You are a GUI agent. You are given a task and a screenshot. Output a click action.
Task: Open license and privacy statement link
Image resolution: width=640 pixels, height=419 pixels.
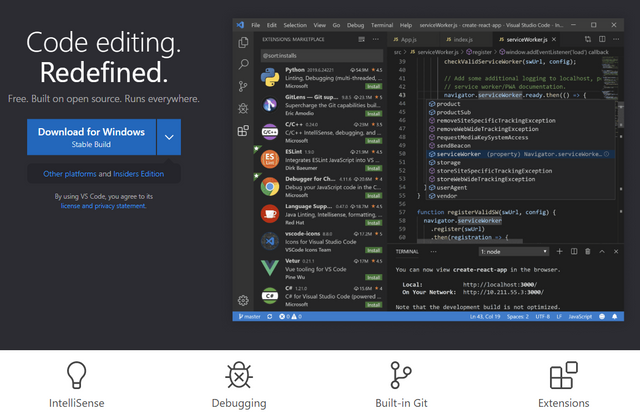point(103,206)
